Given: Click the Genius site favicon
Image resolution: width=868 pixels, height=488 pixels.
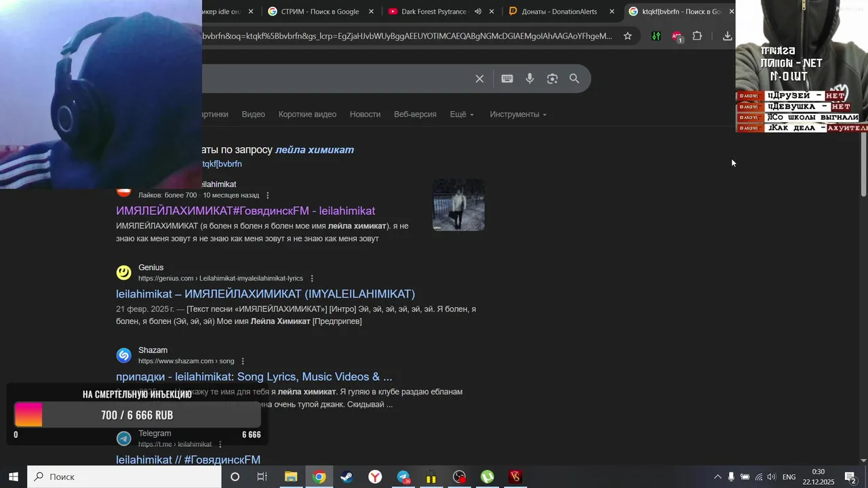Looking at the screenshot, I should pyautogui.click(x=123, y=272).
